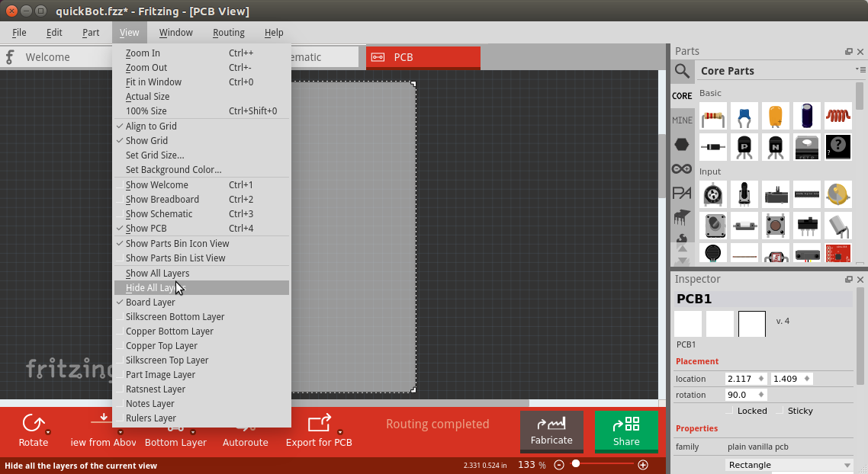868x474 pixels.
Task: Uncheck Show Grid in View menu
Action: [x=146, y=141]
